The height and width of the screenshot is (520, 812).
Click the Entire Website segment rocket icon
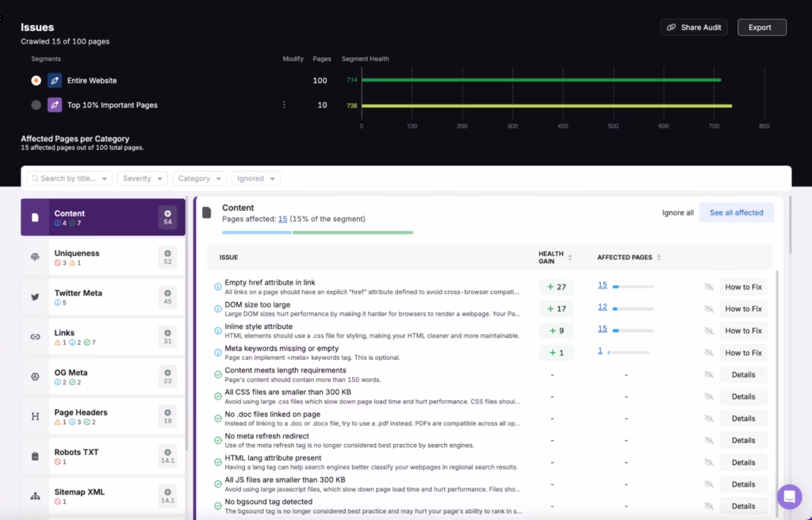tap(55, 81)
